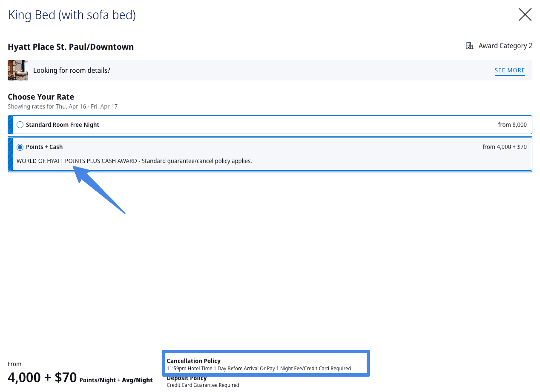Click the Award Category 2 label
540x392 pixels.
coord(506,46)
